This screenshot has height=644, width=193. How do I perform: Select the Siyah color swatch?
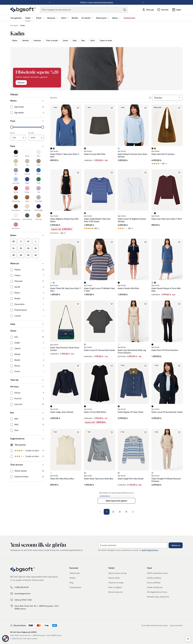16,152
